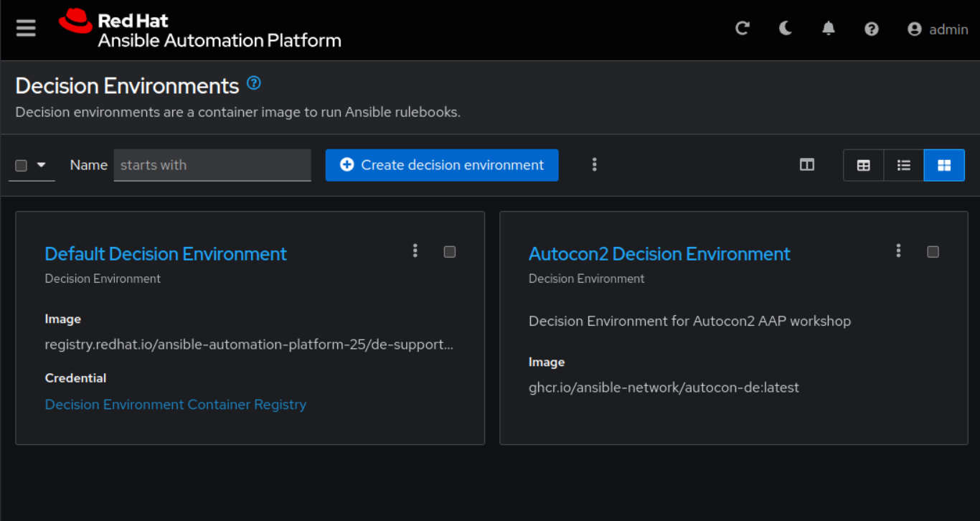This screenshot has height=521, width=980.
Task: Tick the select-all checkbox in the toolbar
Action: (22, 165)
